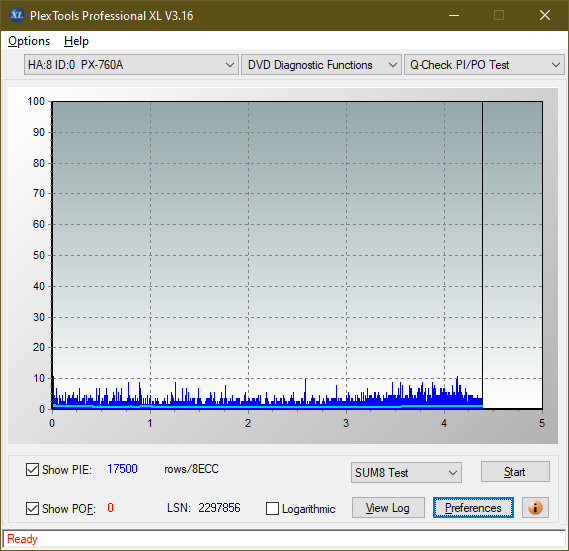Click the rows/8ECC label
The width and height of the screenshot is (569, 551).
click(x=191, y=469)
